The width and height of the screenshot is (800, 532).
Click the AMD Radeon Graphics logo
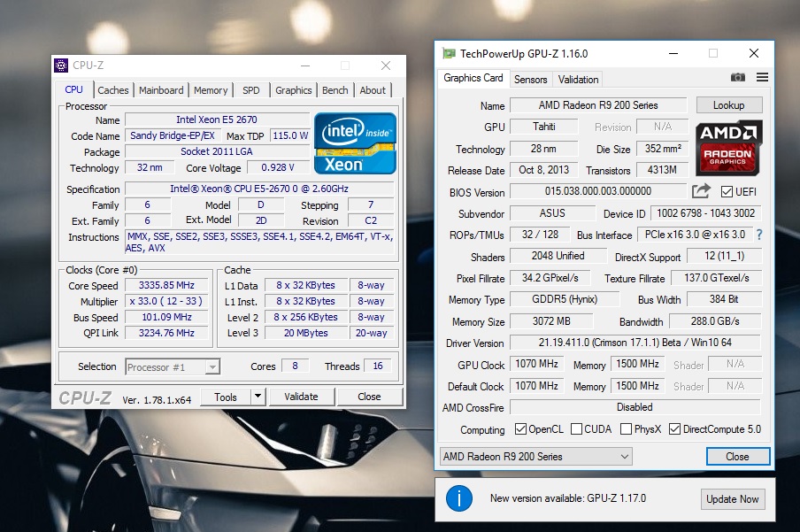coord(728,148)
